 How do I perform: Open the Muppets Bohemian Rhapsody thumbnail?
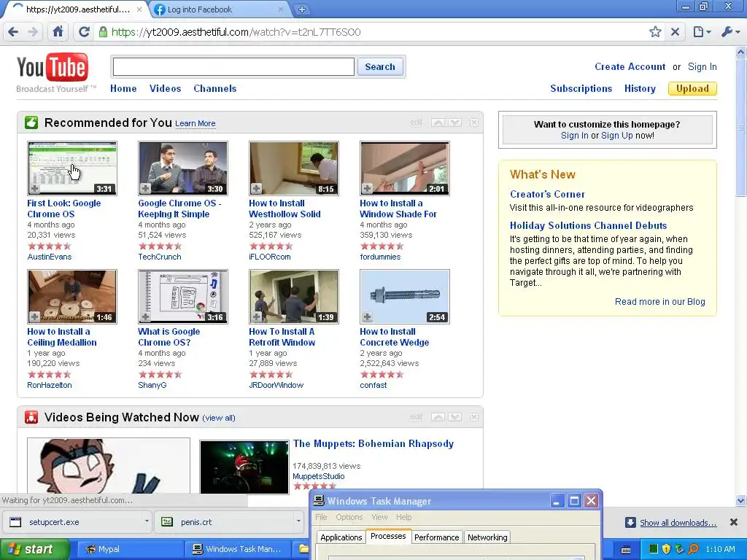[244, 467]
